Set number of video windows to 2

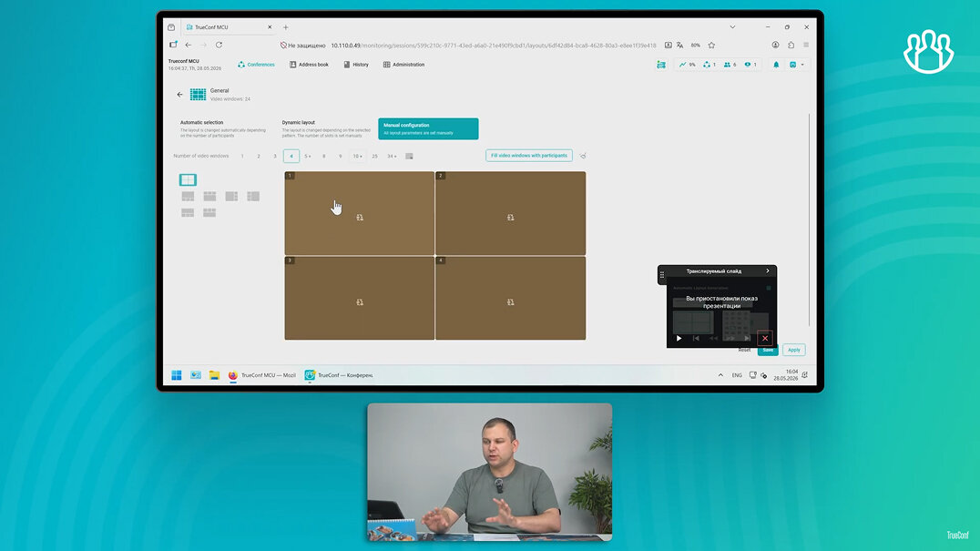(258, 156)
